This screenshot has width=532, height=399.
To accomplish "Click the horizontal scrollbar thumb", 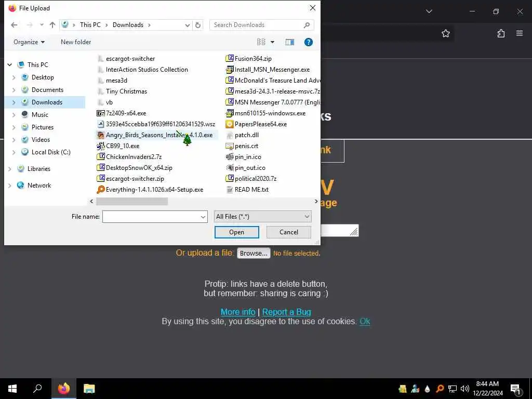I will pyautogui.click(x=132, y=202).
